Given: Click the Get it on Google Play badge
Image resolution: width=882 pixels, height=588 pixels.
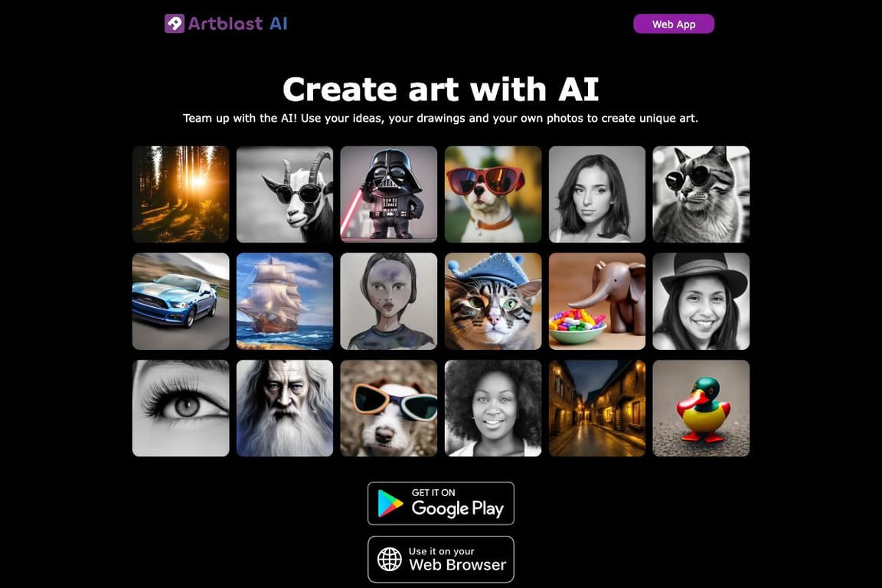Looking at the screenshot, I should [440, 504].
